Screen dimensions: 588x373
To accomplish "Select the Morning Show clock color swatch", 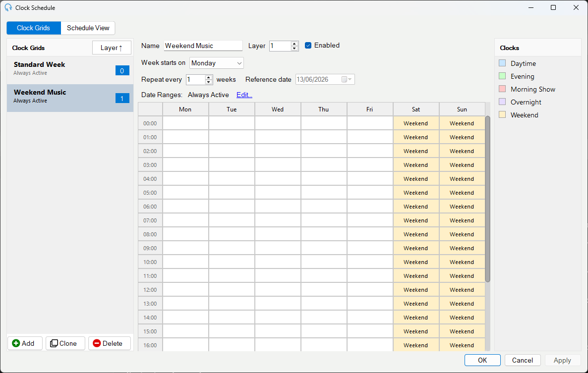I will (x=503, y=89).
